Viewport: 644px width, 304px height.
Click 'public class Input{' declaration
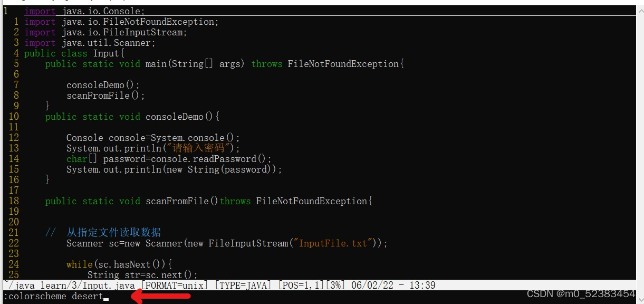point(74,53)
